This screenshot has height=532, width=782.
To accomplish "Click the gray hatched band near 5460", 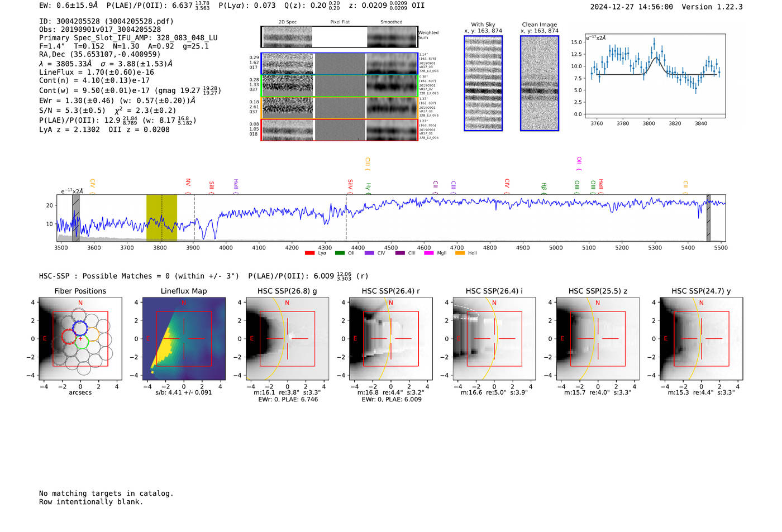I will [x=708, y=218].
